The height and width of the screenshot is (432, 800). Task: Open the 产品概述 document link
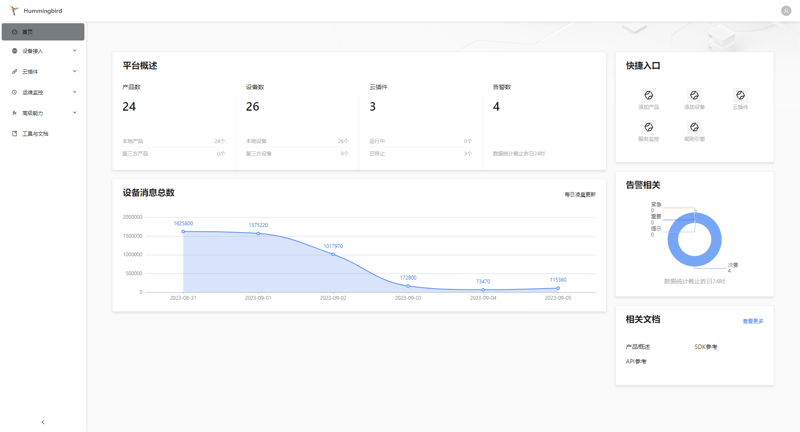[x=638, y=347]
